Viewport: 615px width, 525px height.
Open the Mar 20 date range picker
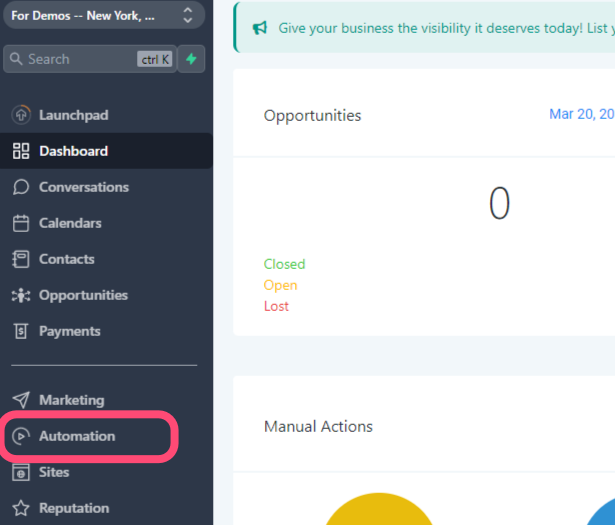[x=582, y=114]
